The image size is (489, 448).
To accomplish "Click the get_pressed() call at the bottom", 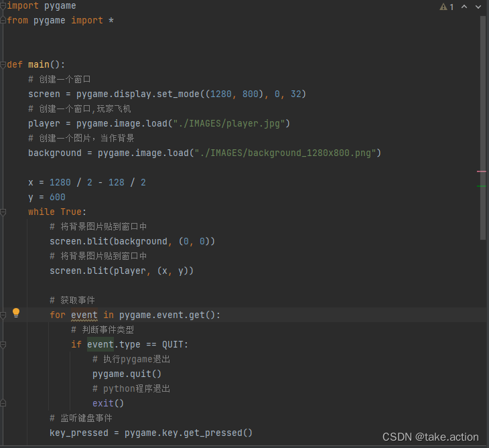I will 218,433.
